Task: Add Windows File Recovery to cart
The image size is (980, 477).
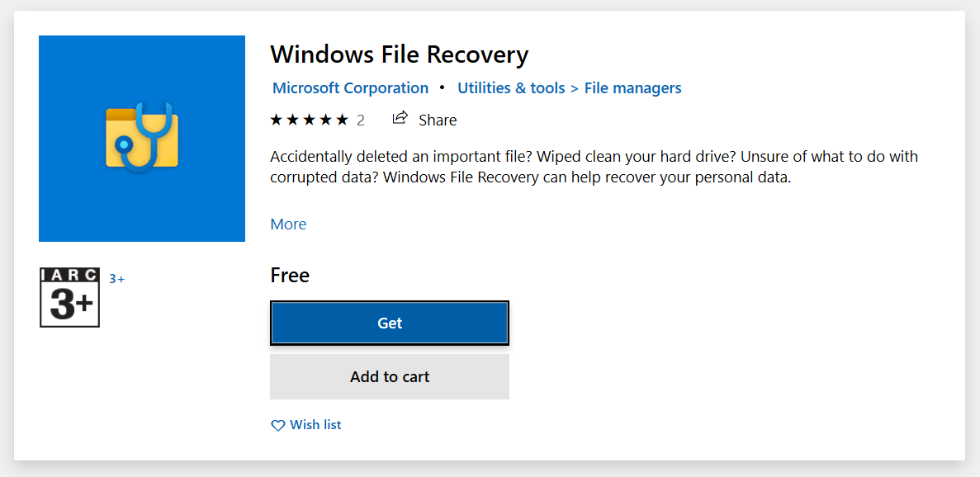Action: [x=389, y=376]
